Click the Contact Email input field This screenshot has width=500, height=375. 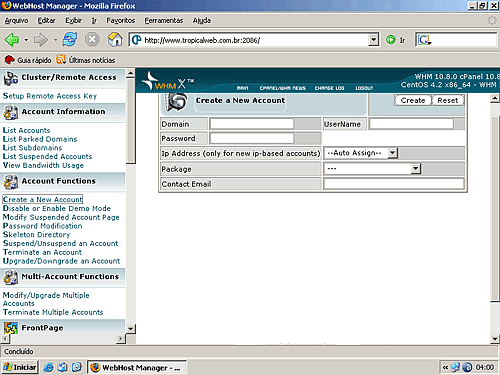[394, 184]
